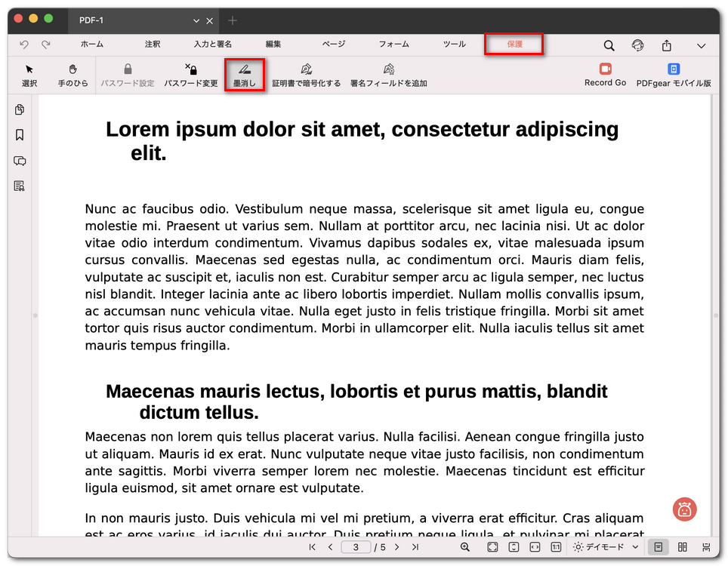Select the 墨消し (redaction) tool

(x=245, y=75)
